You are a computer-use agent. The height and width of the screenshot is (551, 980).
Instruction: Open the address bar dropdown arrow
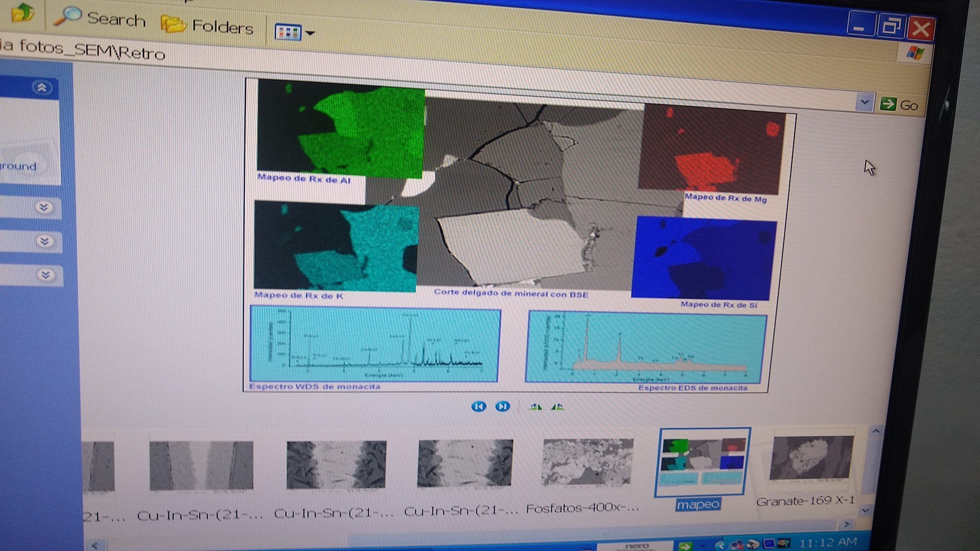click(x=864, y=102)
